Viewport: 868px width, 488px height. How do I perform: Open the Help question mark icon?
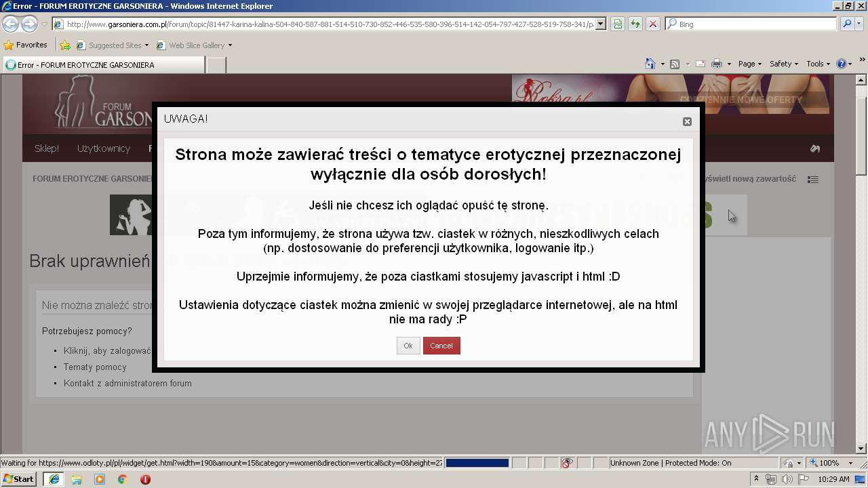[842, 64]
